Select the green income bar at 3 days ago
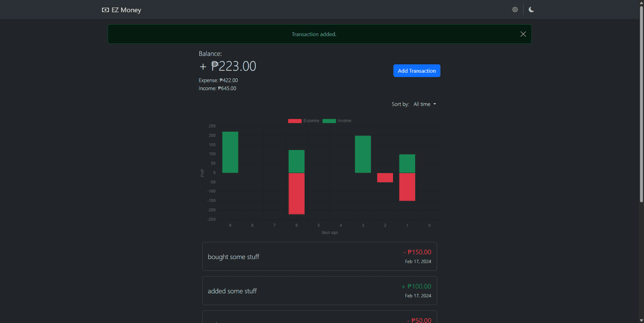The height and width of the screenshot is (323, 644). (x=363, y=154)
